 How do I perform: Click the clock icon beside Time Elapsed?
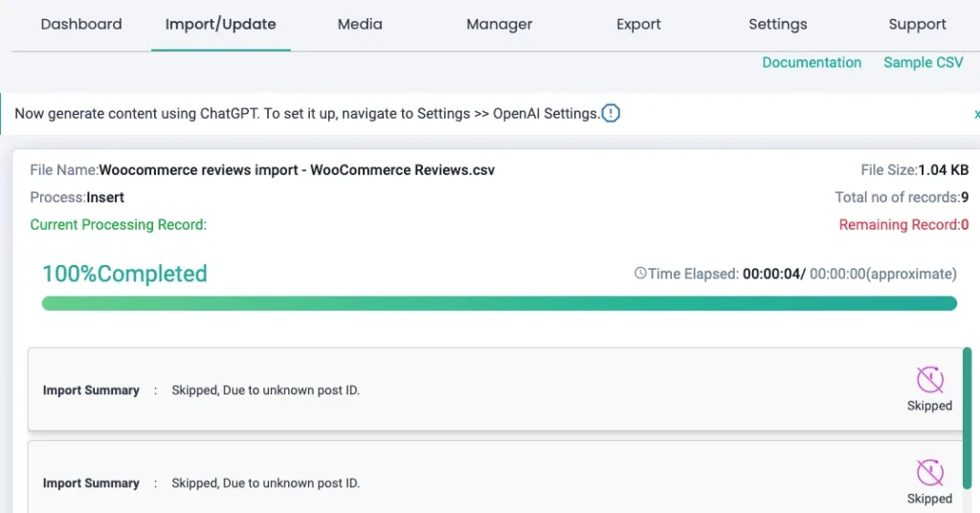click(640, 274)
